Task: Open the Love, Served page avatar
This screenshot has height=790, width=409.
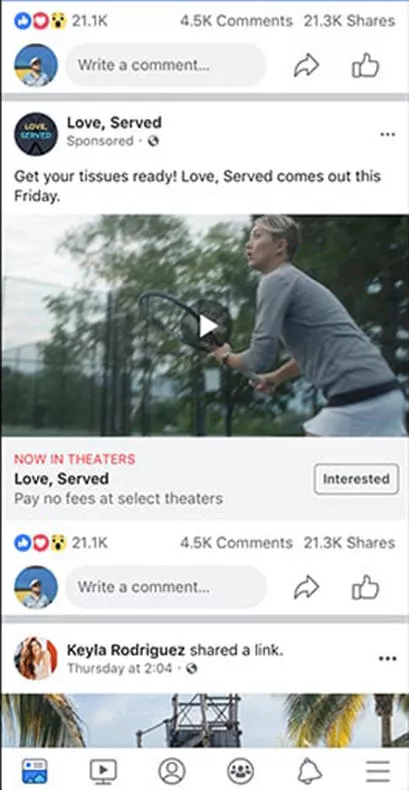Action: pyautogui.click(x=36, y=134)
